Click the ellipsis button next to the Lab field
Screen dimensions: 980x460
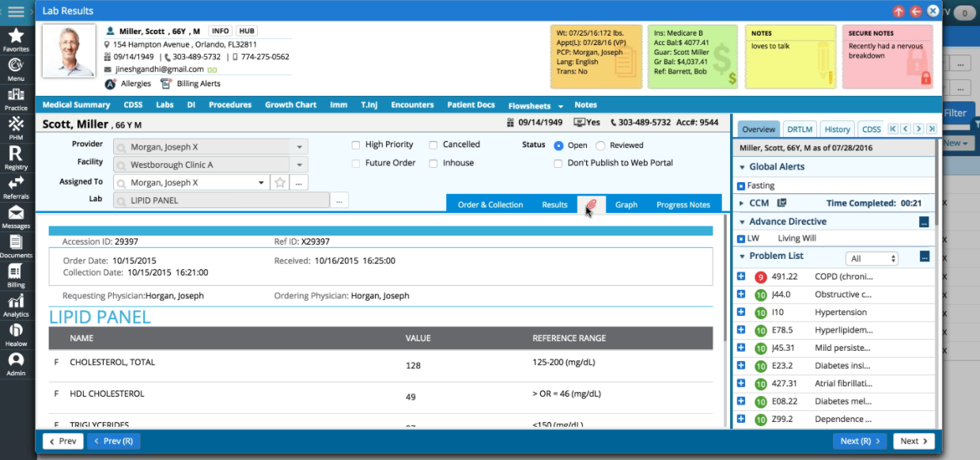(339, 200)
